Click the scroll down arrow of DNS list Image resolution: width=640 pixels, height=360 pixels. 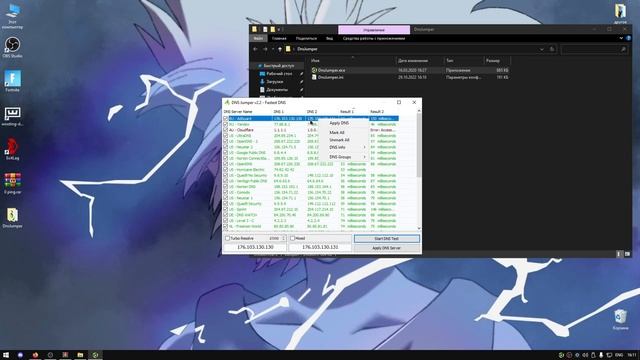click(419, 229)
